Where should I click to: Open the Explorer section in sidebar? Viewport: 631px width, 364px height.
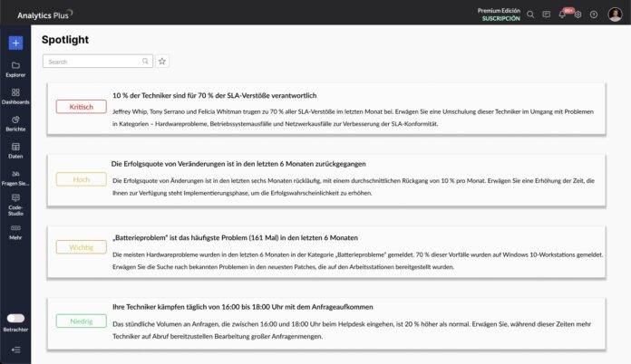pyautogui.click(x=15, y=70)
